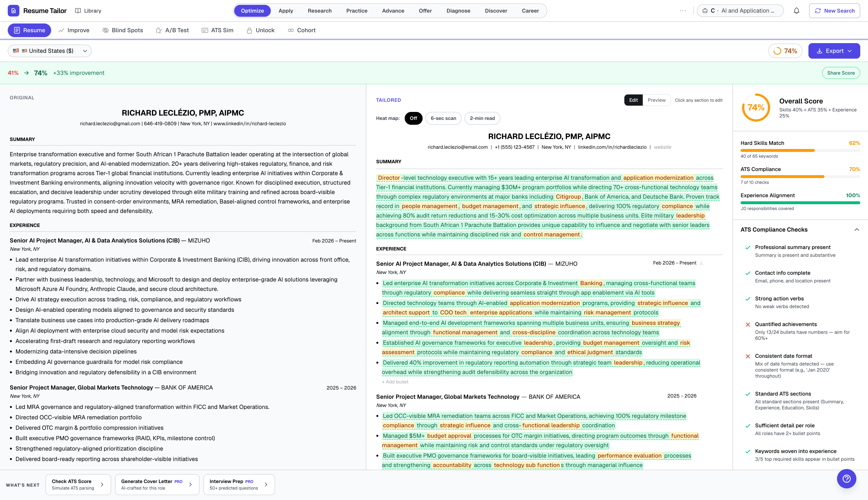
Task: Click the Library link
Action: pyautogui.click(x=88, y=11)
